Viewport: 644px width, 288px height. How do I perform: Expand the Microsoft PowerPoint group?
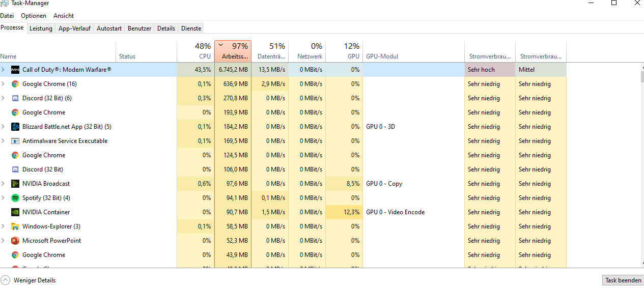pyautogui.click(x=3, y=241)
